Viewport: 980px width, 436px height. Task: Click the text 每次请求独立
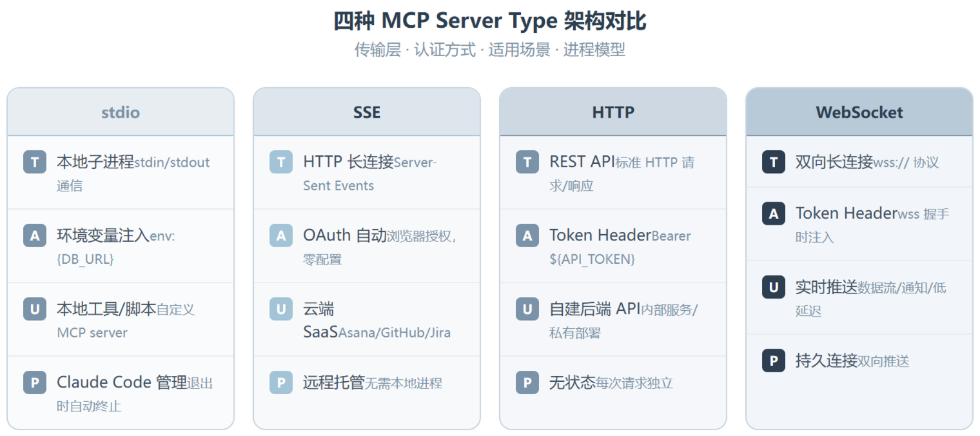634,383
